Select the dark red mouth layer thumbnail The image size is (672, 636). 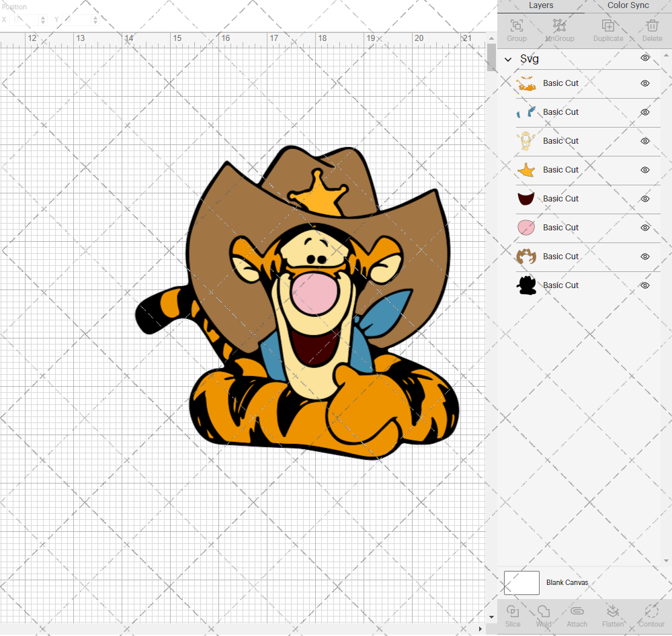(526, 199)
